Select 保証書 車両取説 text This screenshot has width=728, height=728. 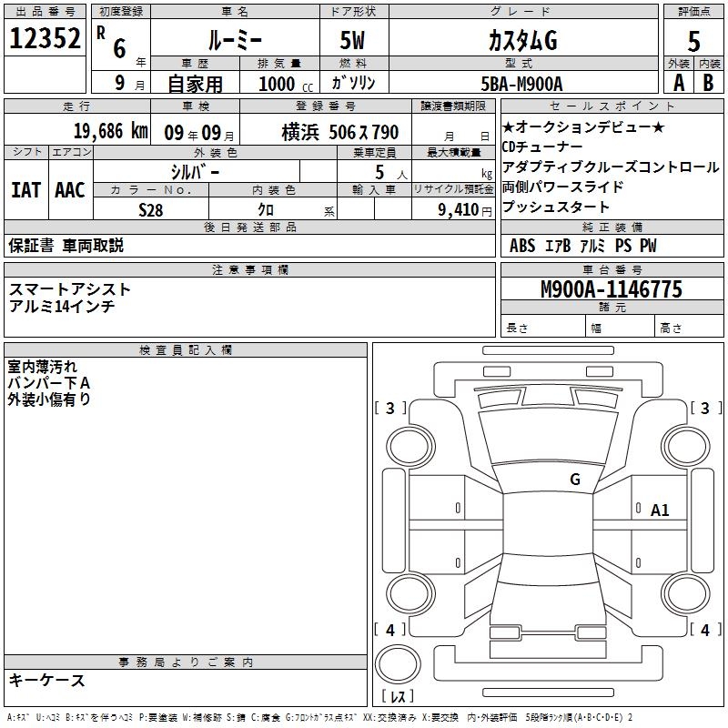(66, 246)
